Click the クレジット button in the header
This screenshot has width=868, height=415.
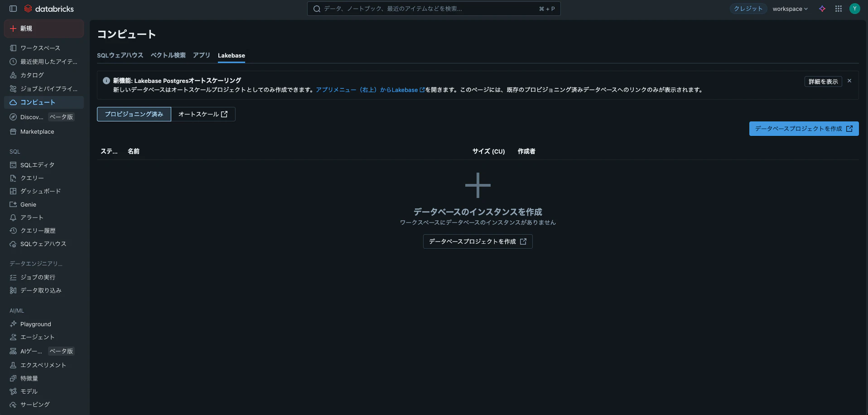(748, 9)
